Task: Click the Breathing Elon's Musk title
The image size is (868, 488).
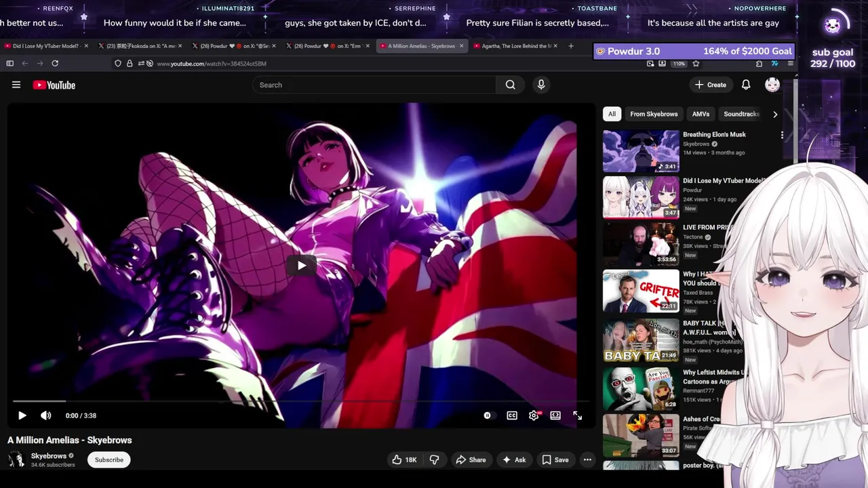Action: [x=714, y=134]
